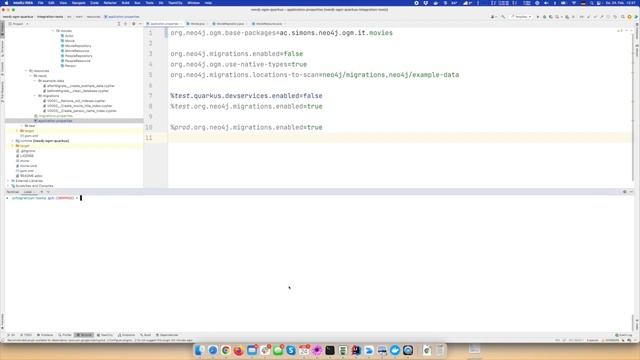Select afterMigrate__create_example_data.cypher file
The width and height of the screenshot is (640, 360).
[79, 86]
